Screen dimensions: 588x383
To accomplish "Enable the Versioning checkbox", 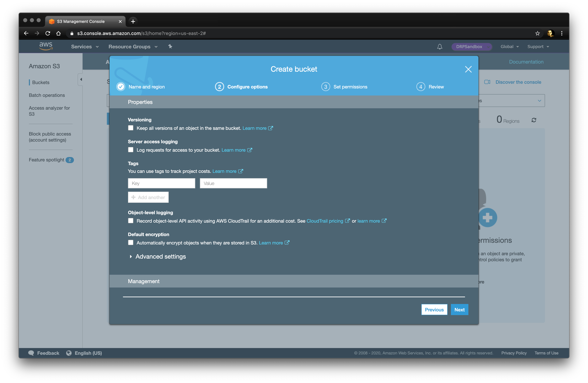I will pyautogui.click(x=130, y=128).
